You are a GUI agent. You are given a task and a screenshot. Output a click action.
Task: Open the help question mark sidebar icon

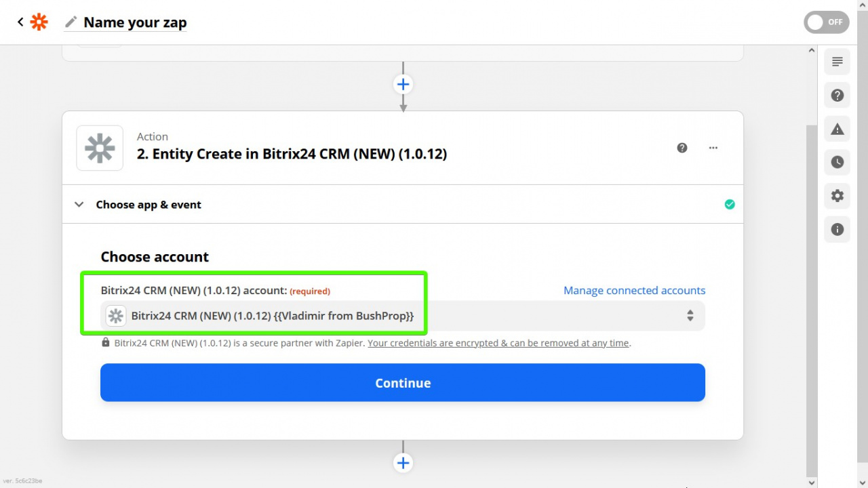pos(837,95)
